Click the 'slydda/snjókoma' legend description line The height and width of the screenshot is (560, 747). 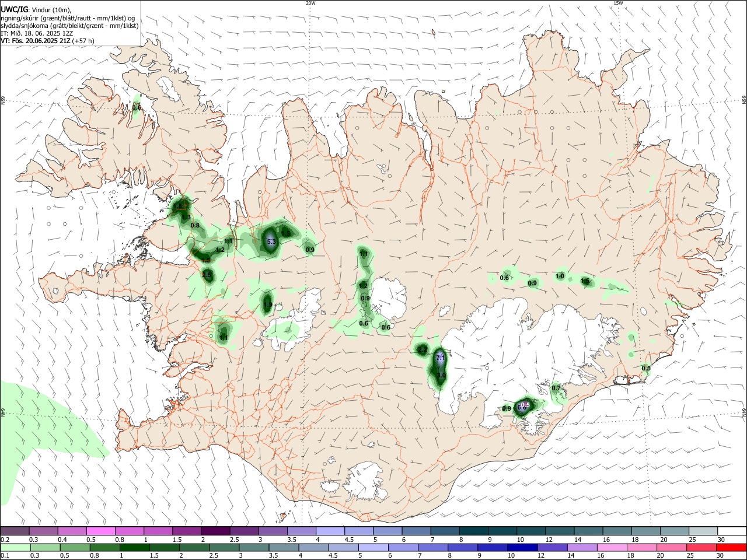point(69,26)
